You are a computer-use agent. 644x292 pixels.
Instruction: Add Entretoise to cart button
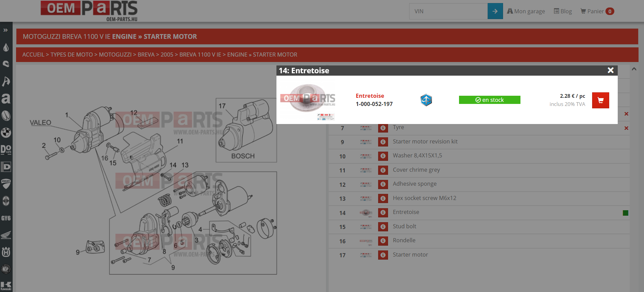(x=600, y=100)
